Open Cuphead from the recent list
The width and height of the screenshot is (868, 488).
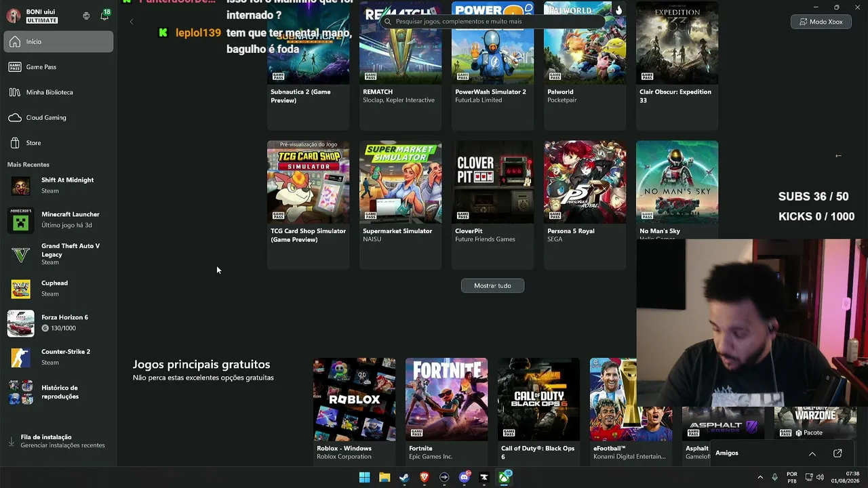point(58,289)
